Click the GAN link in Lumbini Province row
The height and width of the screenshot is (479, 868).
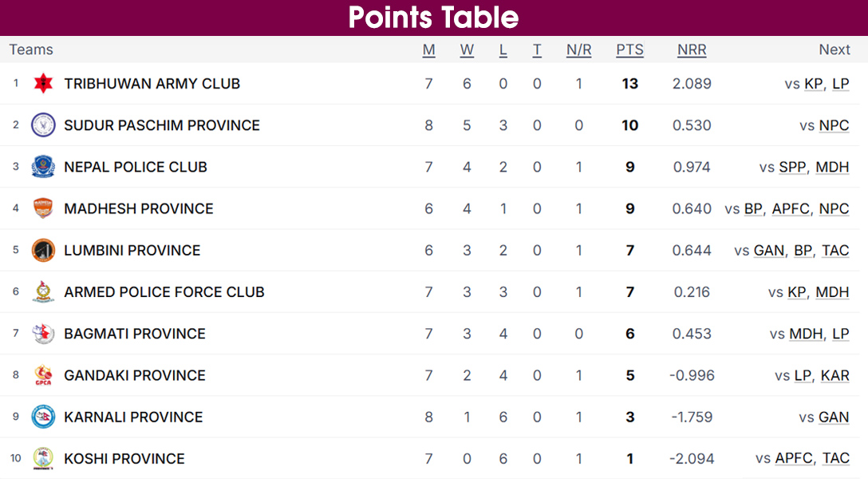[x=769, y=251]
